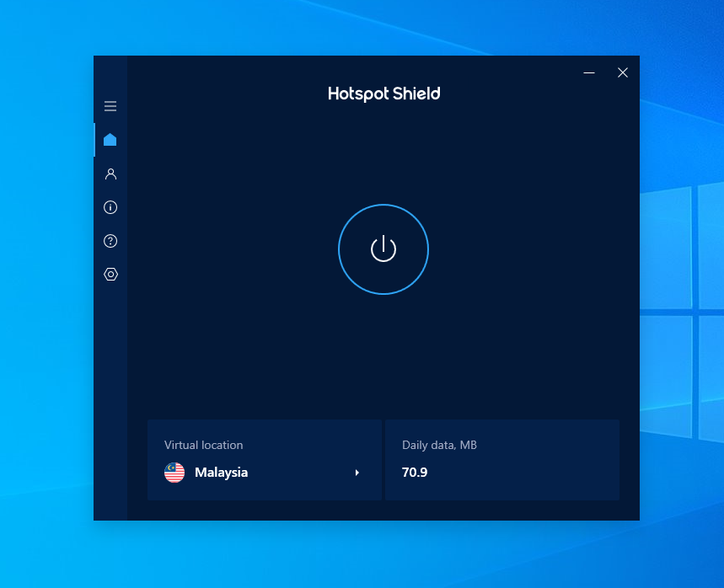724x588 pixels.
Task: Open the hamburger menu in the sidebar
Action: pos(110,106)
